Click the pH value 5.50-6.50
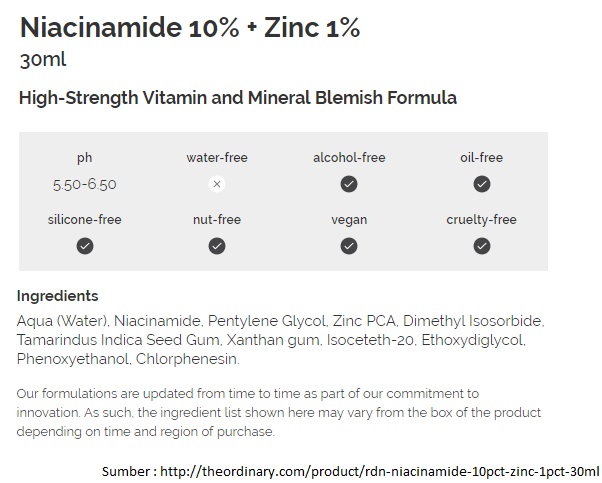The height and width of the screenshot is (483, 602). click(84, 185)
